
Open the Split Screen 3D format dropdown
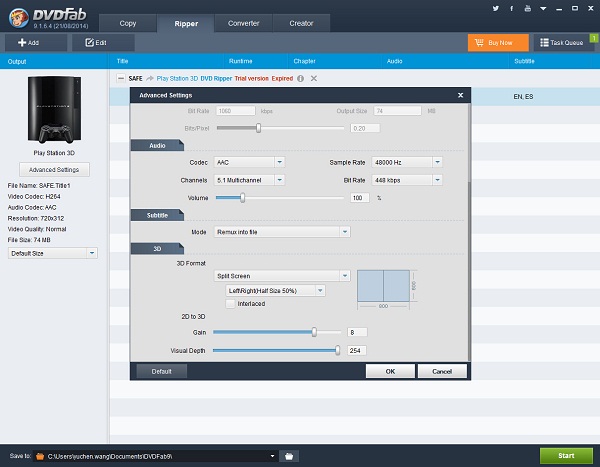tap(283, 275)
